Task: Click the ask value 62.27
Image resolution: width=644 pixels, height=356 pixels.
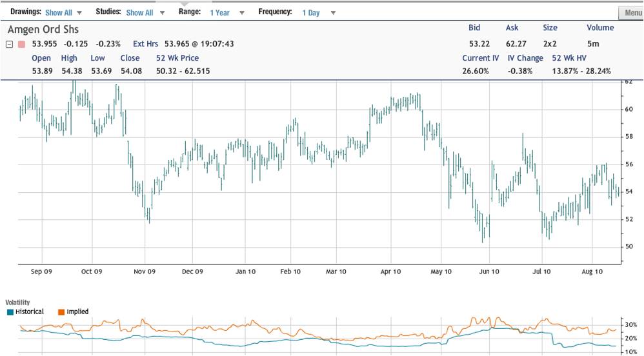Action: click(516, 43)
